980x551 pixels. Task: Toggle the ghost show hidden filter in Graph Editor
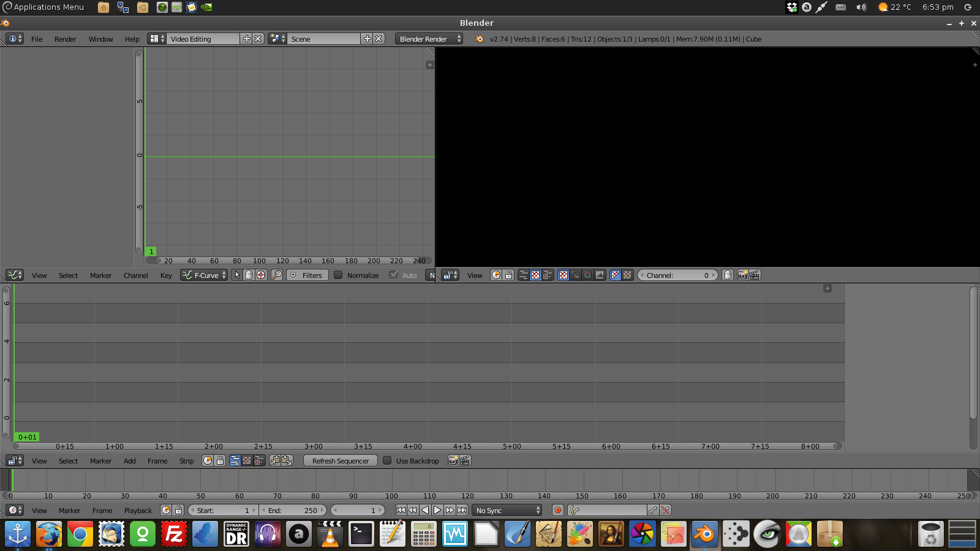point(249,275)
